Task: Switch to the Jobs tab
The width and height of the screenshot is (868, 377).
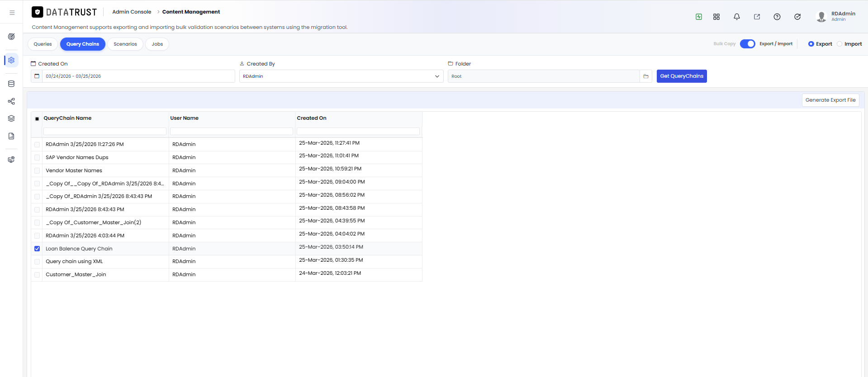Action: pyautogui.click(x=157, y=44)
